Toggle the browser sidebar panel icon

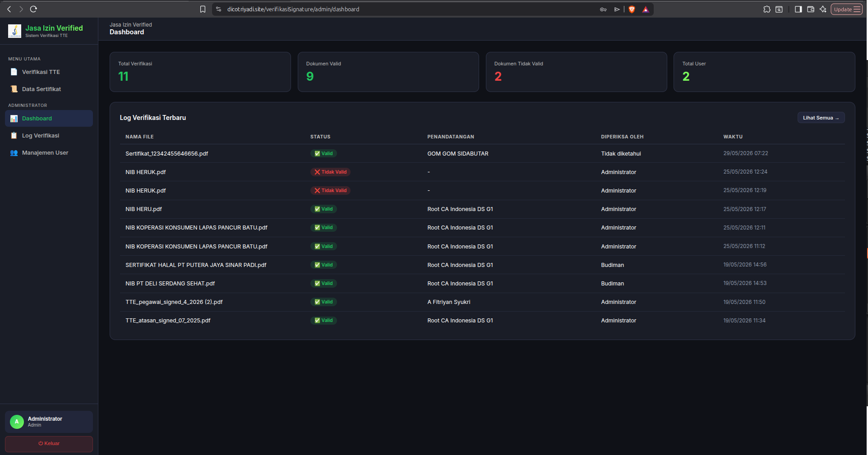798,9
